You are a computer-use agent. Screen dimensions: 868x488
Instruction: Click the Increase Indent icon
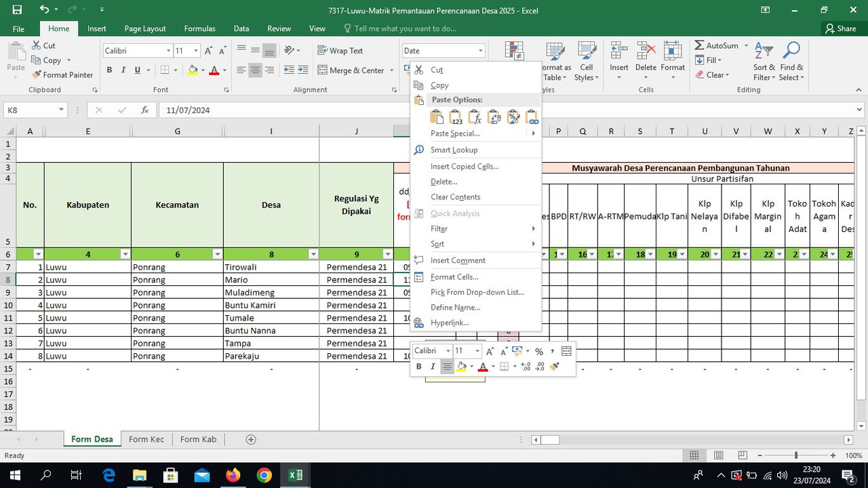(303, 70)
